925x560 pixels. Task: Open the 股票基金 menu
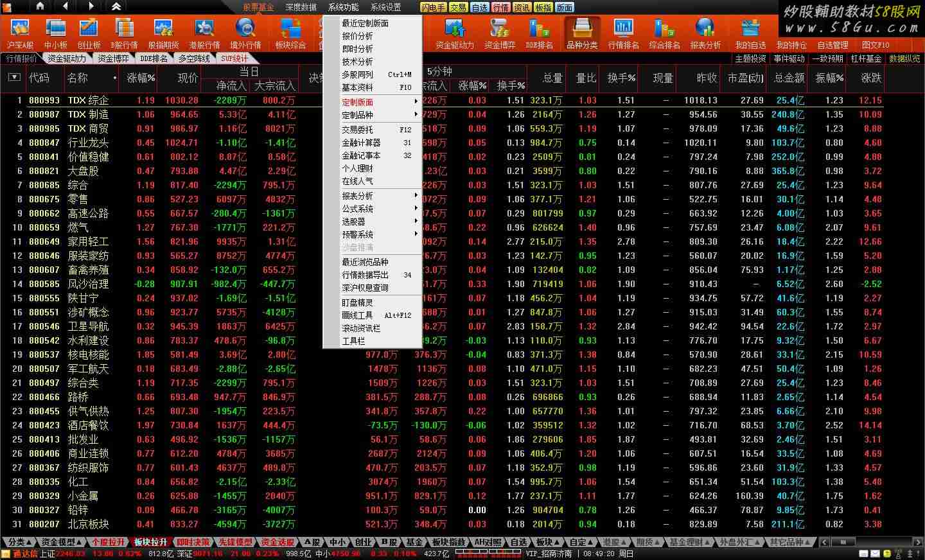click(258, 7)
